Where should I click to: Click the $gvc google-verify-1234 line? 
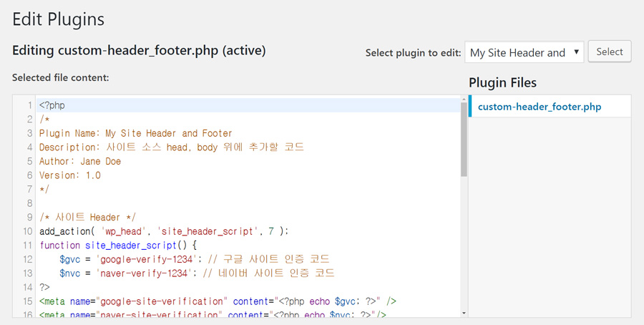point(194,259)
